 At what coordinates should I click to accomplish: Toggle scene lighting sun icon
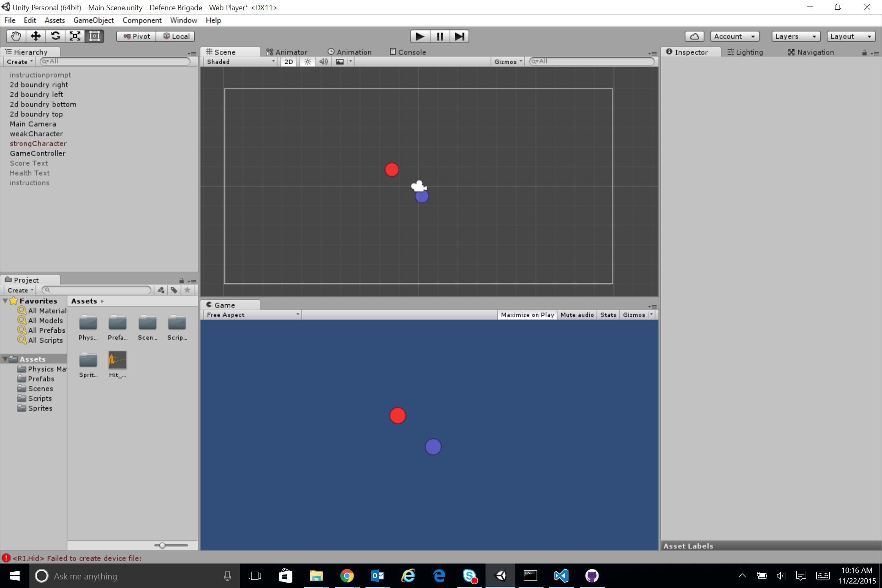[307, 62]
